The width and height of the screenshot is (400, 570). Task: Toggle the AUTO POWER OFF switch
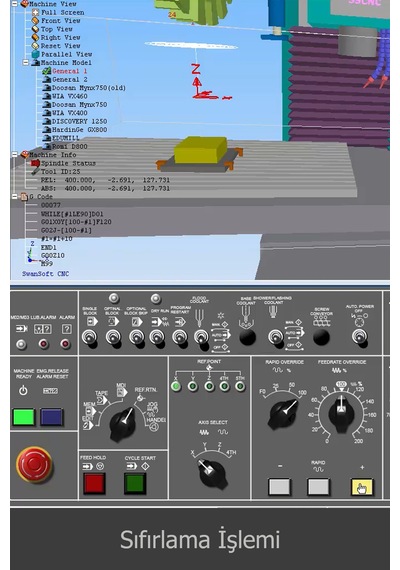359,337
